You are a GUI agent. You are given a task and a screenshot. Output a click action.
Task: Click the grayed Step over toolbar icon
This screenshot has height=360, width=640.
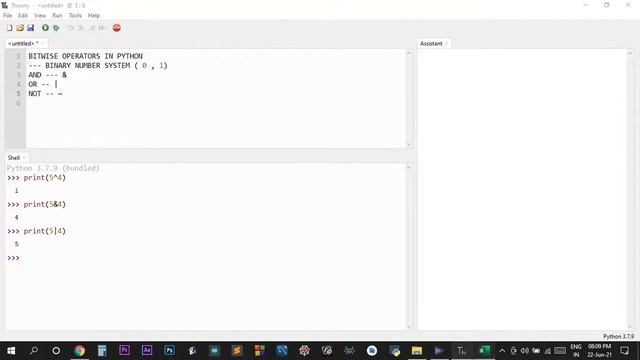[71, 28]
